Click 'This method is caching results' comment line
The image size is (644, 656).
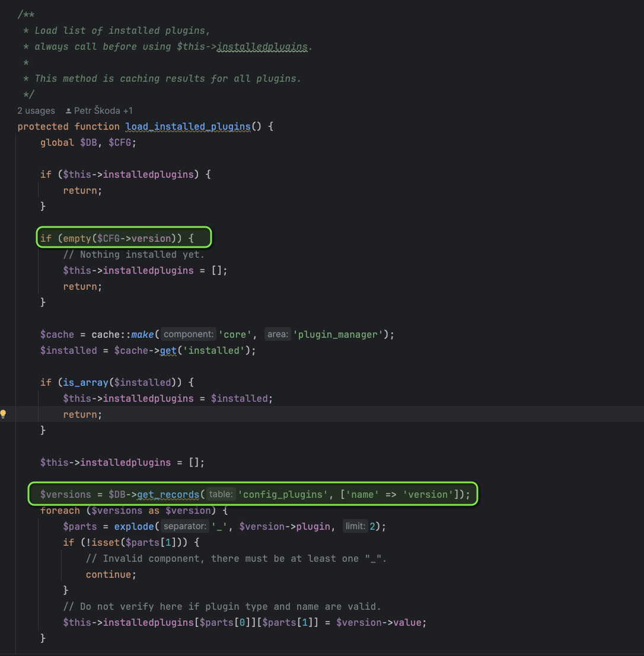click(168, 79)
